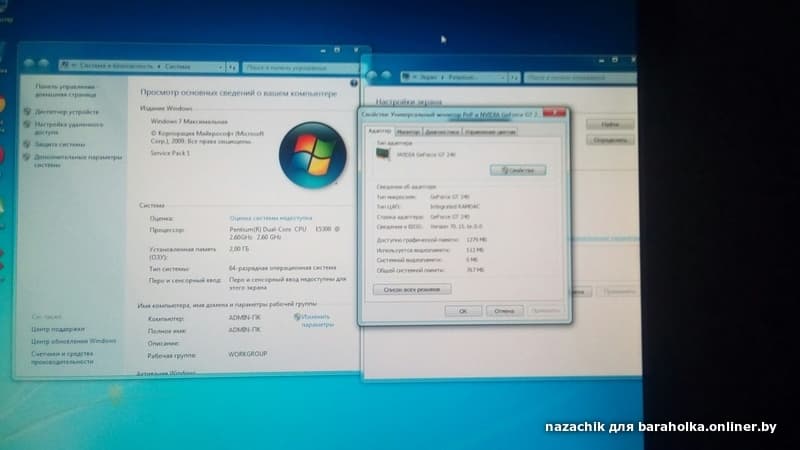Viewport: 800px width, 450px height.
Task: Click the Экран breadcrumb in address bar
Action: 429,77
